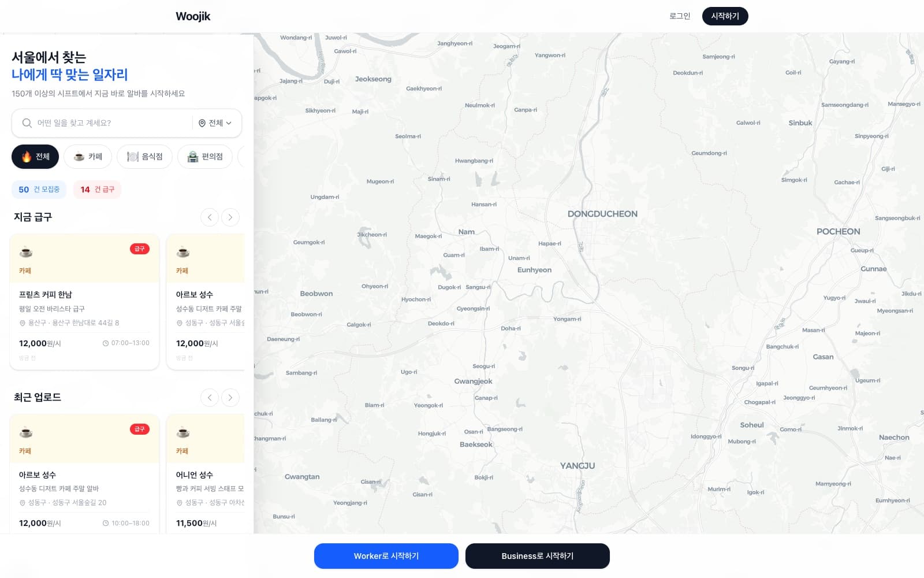
Task: Click the 14 건 급구 badge
Action: coord(97,190)
